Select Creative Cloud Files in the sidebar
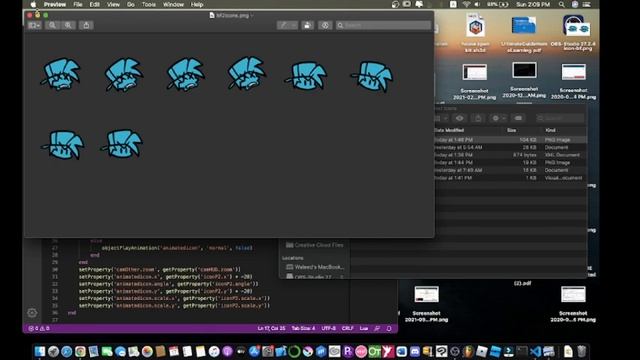Image resolution: width=640 pixels, height=360 pixels. [315, 245]
